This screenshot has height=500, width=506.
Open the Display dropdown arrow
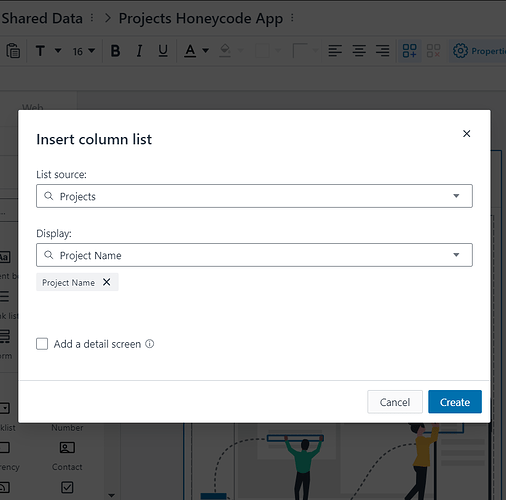tap(456, 255)
